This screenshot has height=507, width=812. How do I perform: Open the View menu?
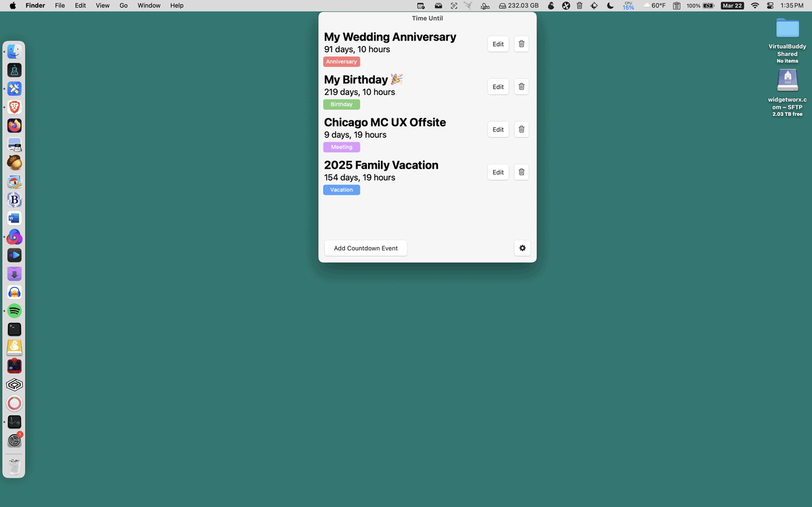[x=102, y=5]
